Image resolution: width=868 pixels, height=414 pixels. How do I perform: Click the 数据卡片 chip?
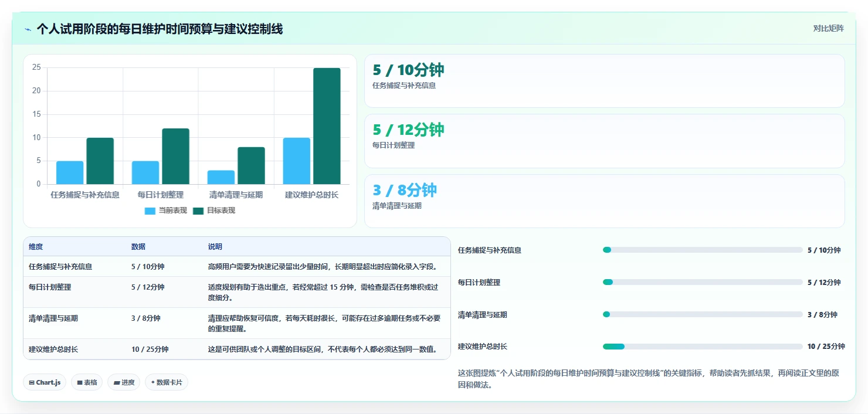click(x=167, y=382)
